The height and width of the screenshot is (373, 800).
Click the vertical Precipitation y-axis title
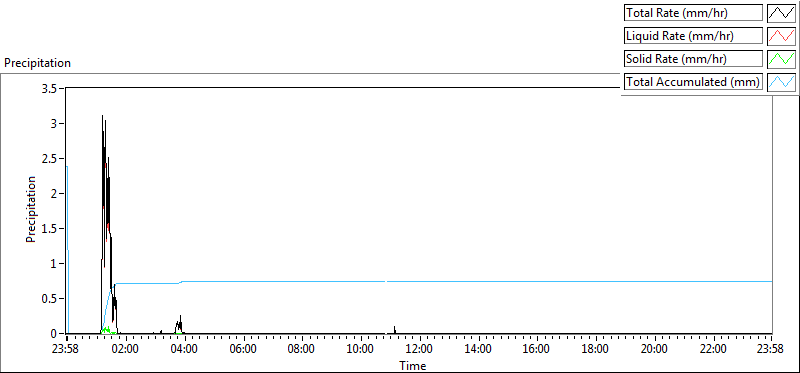click(31, 210)
